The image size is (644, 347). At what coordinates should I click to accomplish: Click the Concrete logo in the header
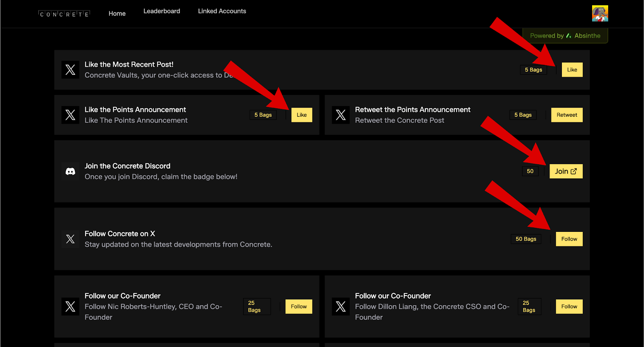64,14
